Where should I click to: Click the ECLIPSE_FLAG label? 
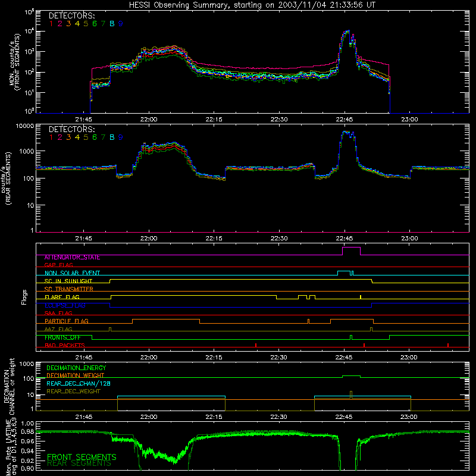65,305
